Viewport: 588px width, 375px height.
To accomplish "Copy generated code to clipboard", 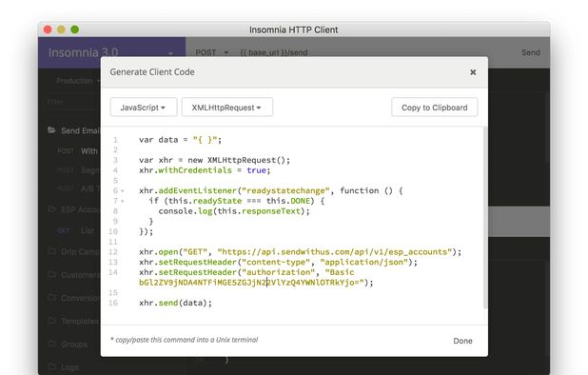I will click(434, 108).
